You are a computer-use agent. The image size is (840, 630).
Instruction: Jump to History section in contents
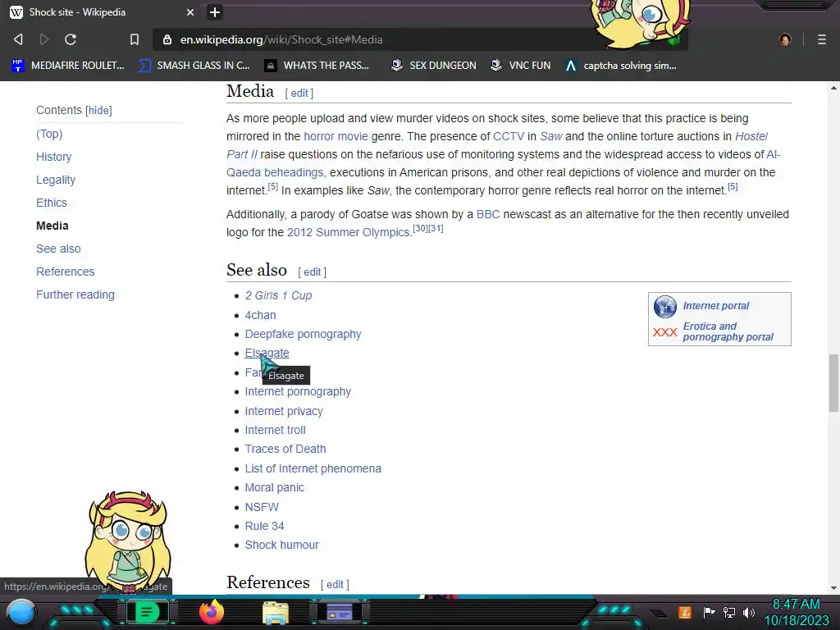tap(53, 157)
